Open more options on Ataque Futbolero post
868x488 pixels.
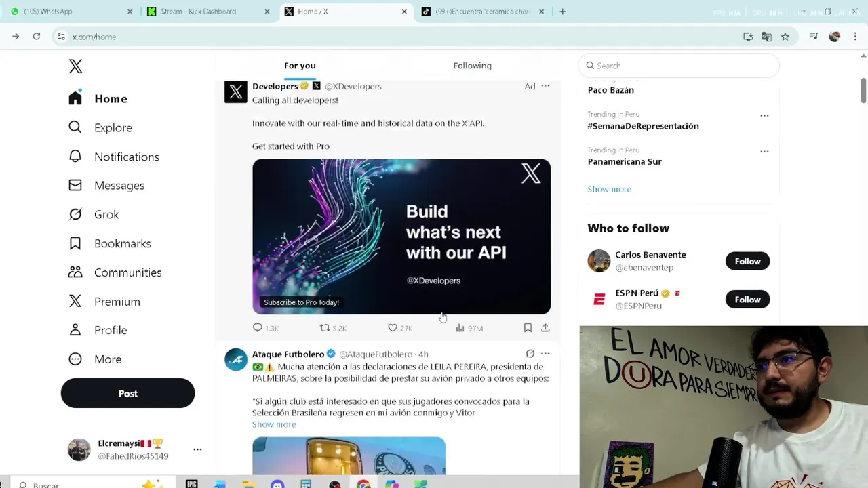coord(545,354)
